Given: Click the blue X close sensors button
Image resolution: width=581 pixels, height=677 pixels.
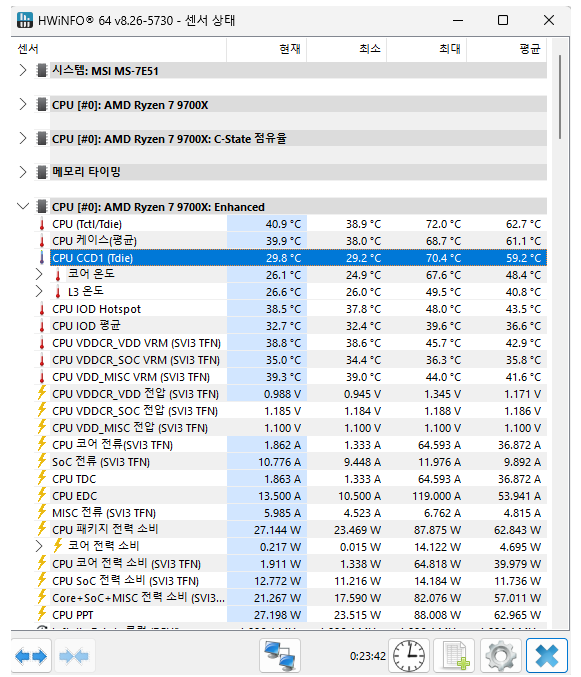Looking at the screenshot, I should point(547,656).
